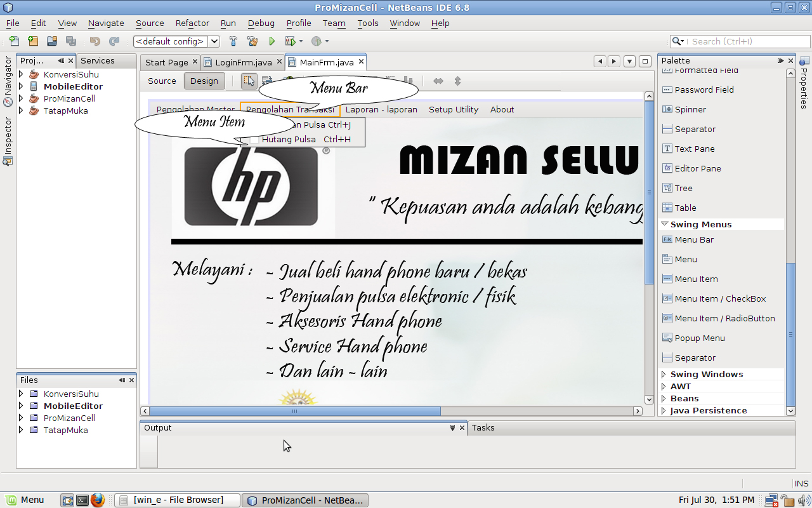Run the main project with the green arrow

coord(272,41)
